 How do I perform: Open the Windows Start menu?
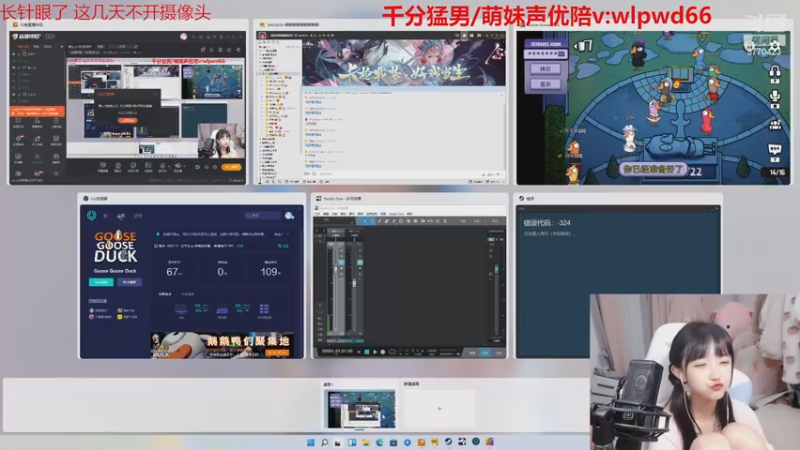click(311, 442)
